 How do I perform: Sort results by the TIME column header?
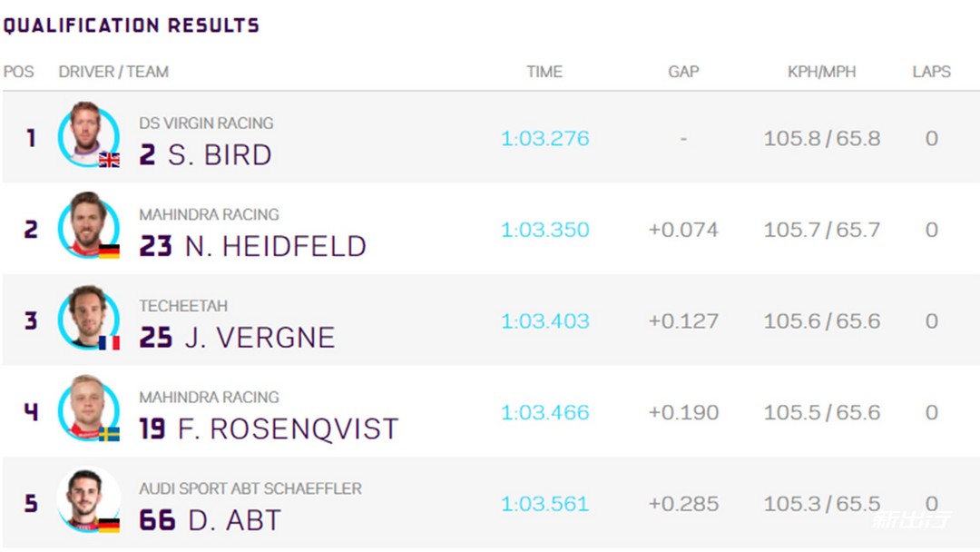point(544,72)
